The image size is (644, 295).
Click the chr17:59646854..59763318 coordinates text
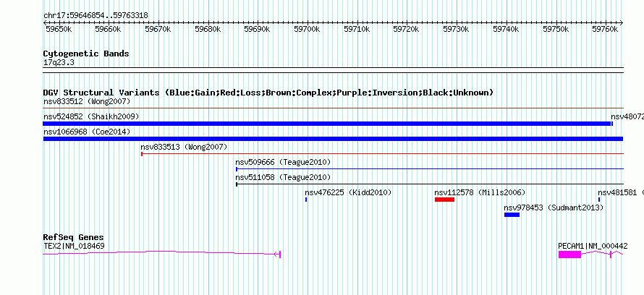tap(96, 16)
